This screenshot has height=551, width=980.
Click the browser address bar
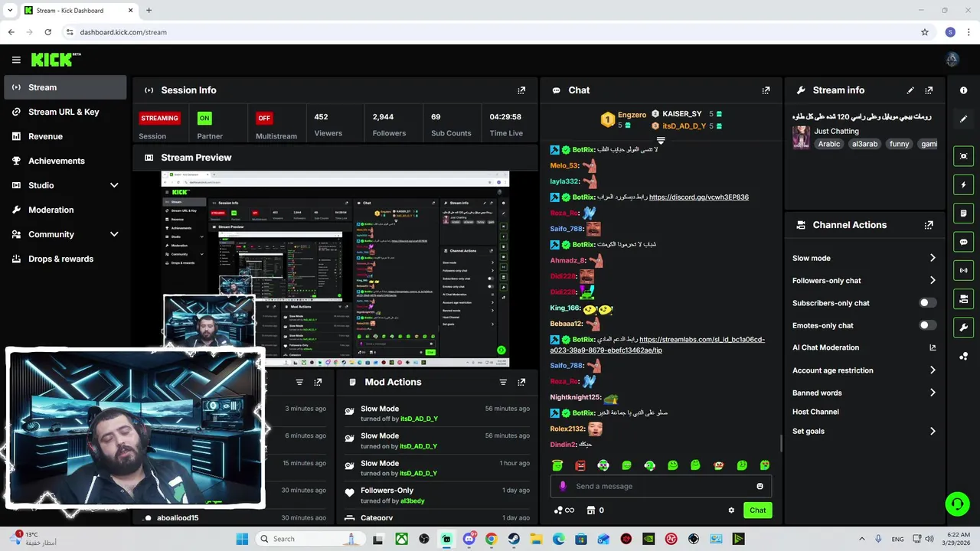click(490, 32)
